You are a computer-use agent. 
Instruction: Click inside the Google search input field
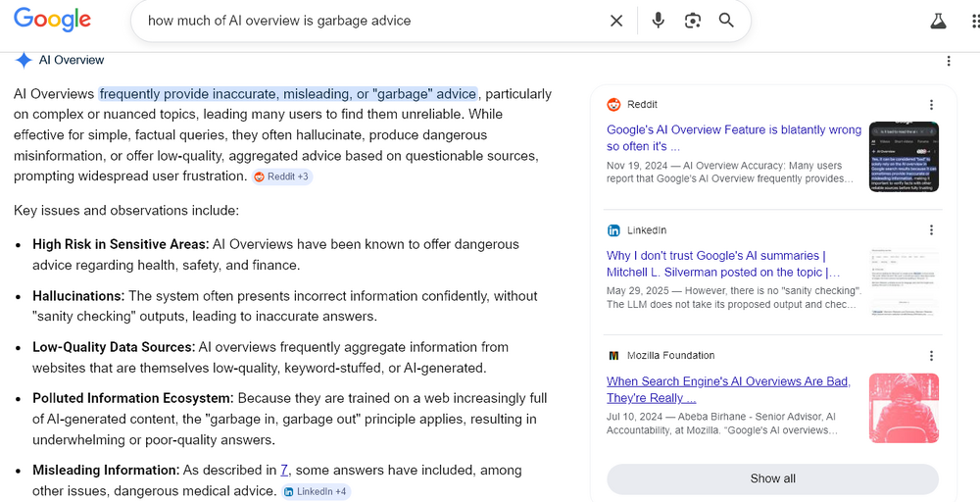click(x=371, y=21)
